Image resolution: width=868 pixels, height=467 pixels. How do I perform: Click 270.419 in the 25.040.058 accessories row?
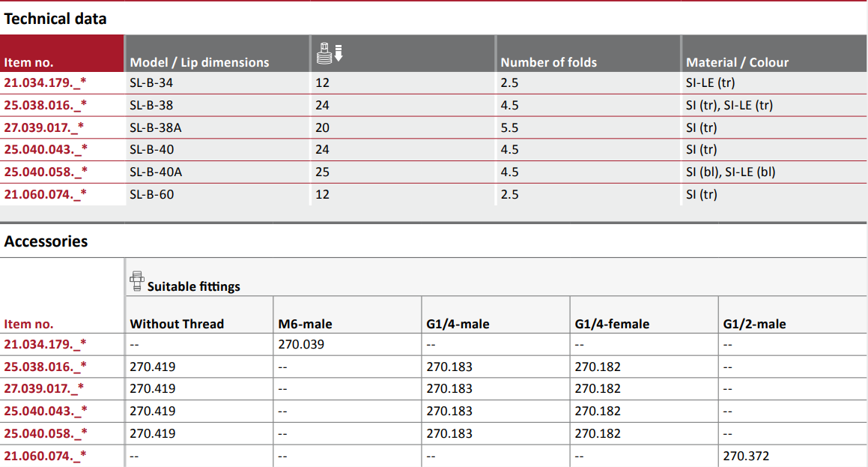[x=153, y=434]
